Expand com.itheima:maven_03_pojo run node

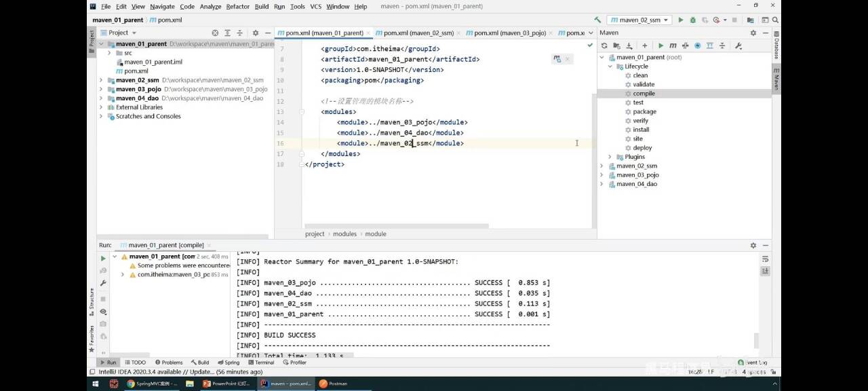click(123, 275)
